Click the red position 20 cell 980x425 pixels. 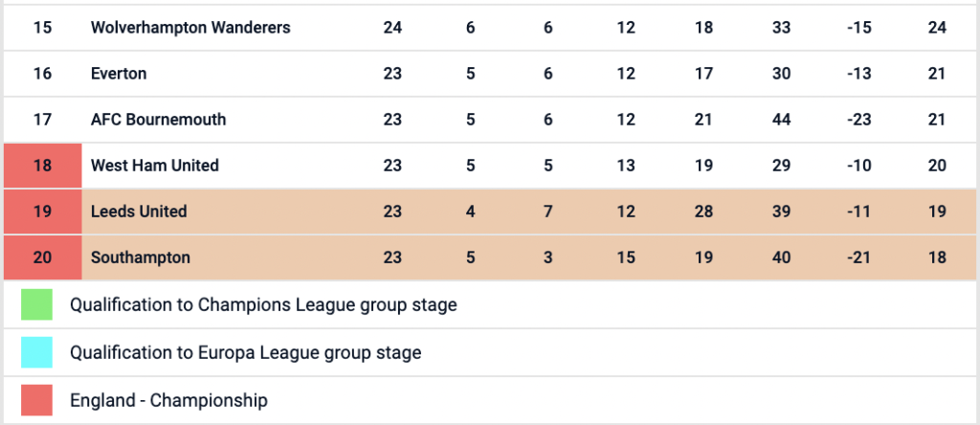click(42, 257)
